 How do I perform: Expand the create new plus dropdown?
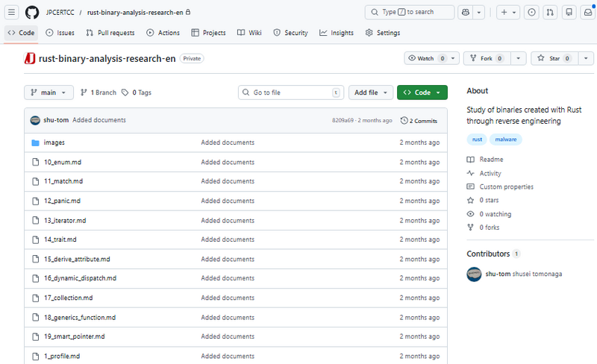(507, 13)
